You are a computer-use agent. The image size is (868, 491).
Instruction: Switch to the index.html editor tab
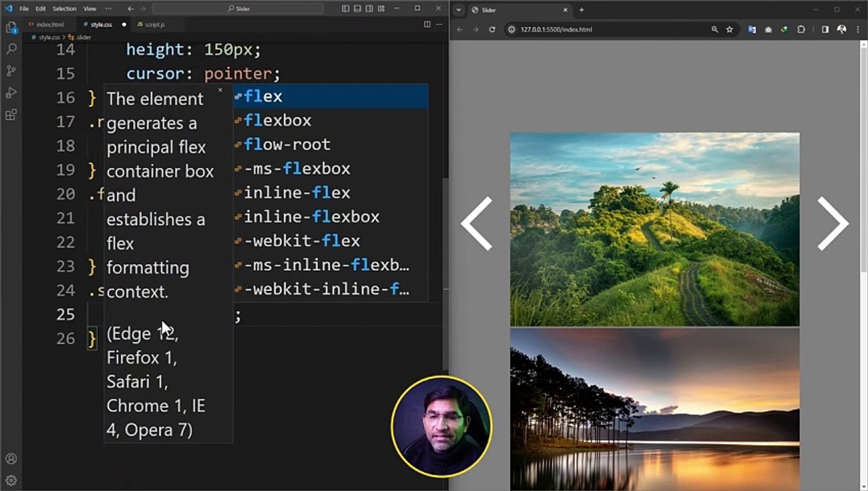point(50,24)
